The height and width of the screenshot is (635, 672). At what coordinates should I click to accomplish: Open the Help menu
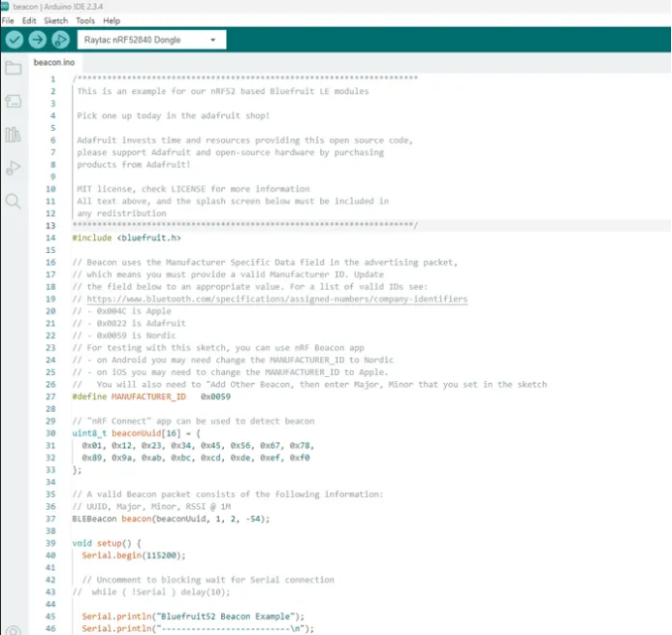pos(112,20)
